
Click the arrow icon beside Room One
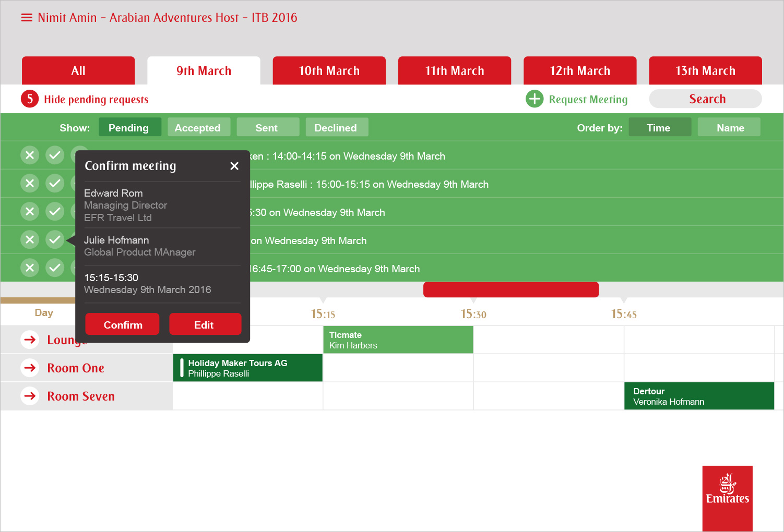click(30, 368)
